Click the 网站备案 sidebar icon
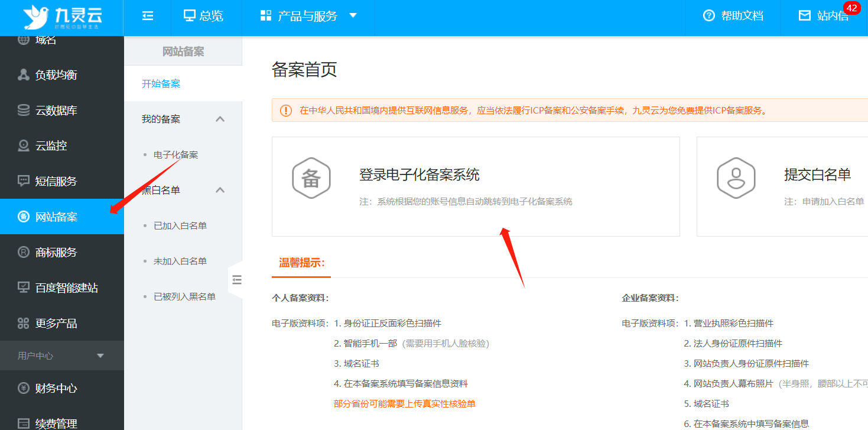 24,217
